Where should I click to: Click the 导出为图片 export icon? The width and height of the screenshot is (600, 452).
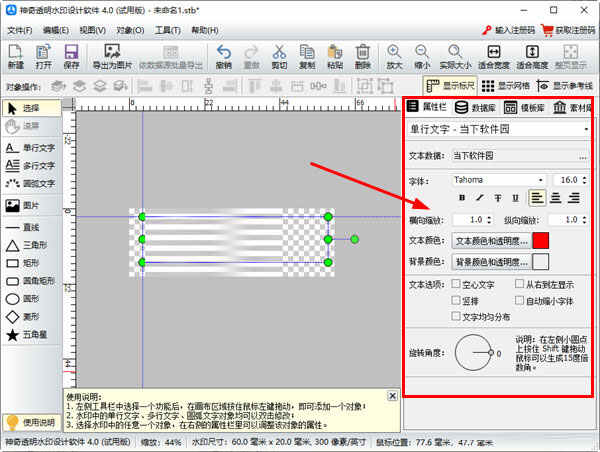pyautogui.click(x=111, y=57)
